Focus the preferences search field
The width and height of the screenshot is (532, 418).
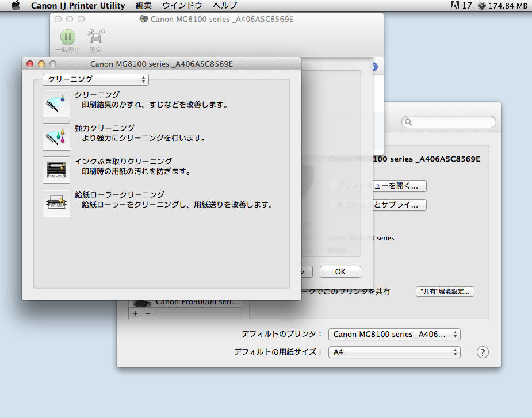point(449,122)
